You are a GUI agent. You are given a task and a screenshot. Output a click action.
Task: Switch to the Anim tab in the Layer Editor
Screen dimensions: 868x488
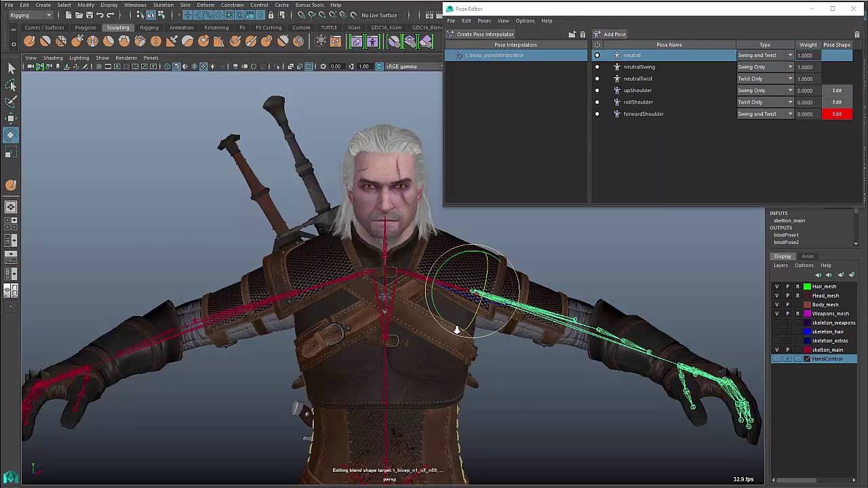pos(808,256)
